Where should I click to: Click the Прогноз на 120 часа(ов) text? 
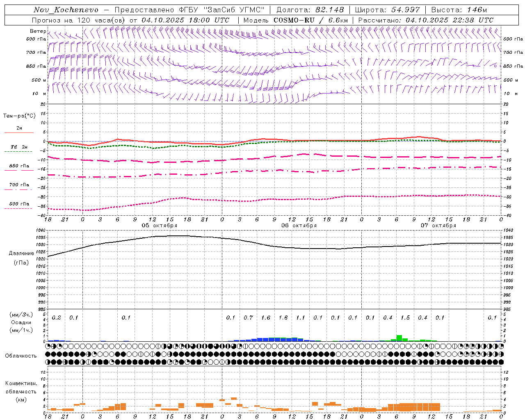pyautogui.click(x=79, y=20)
